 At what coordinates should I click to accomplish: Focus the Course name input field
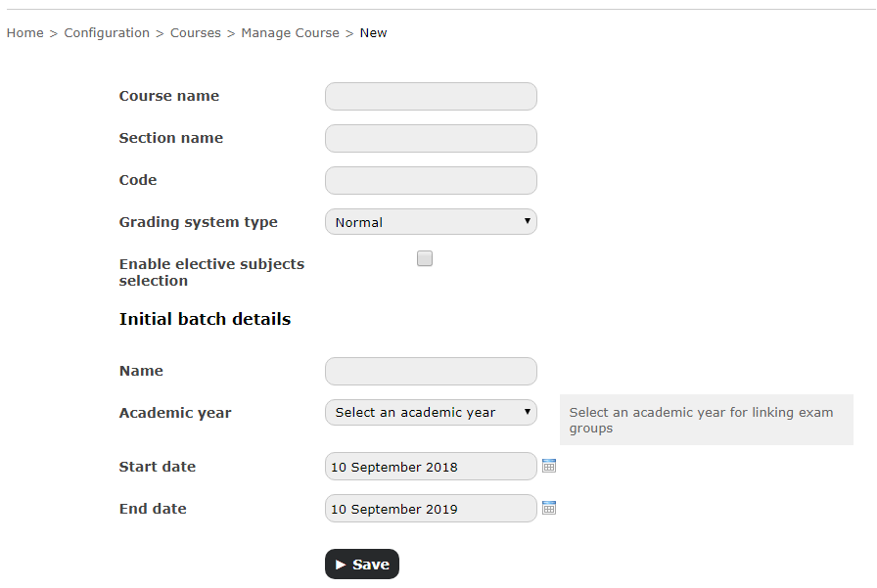click(431, 96)
